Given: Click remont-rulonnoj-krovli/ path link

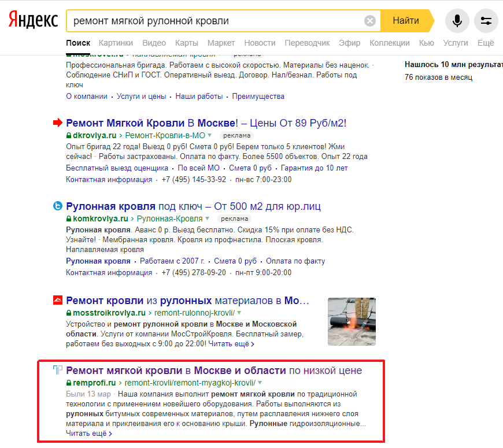Looking at the screenshot, I should [195, 313].
